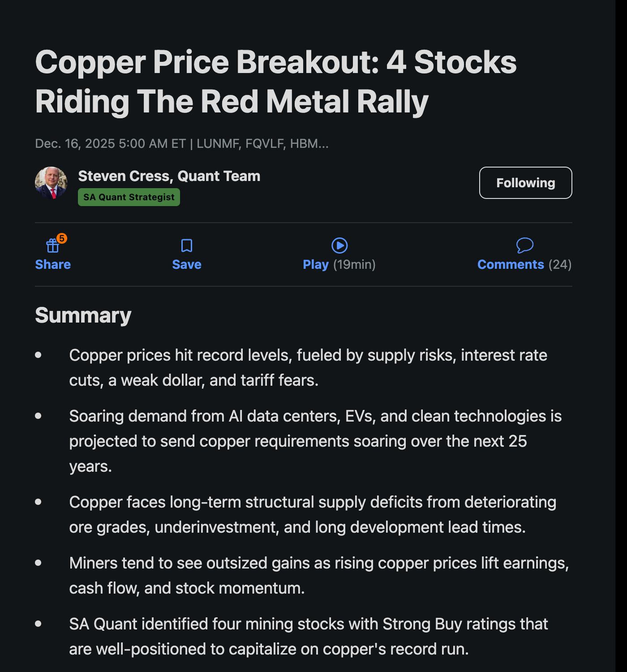The width and height of the screenshot is (627, 672).
Task: Click the Save bookmark icon
Action: [186, 245]
